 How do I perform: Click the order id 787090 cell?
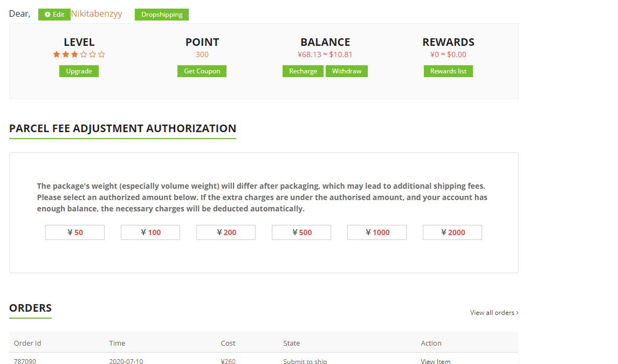tap(25, 361)
